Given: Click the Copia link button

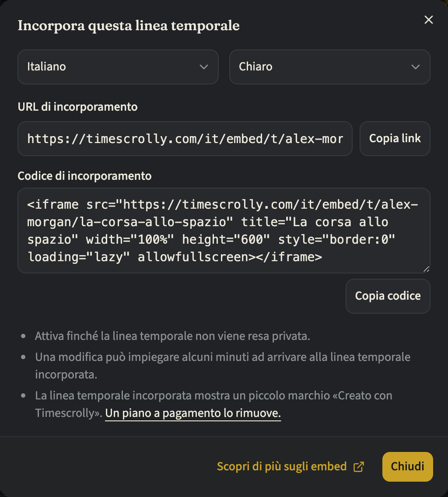Looking at the screenshot, I should (395, 139).
